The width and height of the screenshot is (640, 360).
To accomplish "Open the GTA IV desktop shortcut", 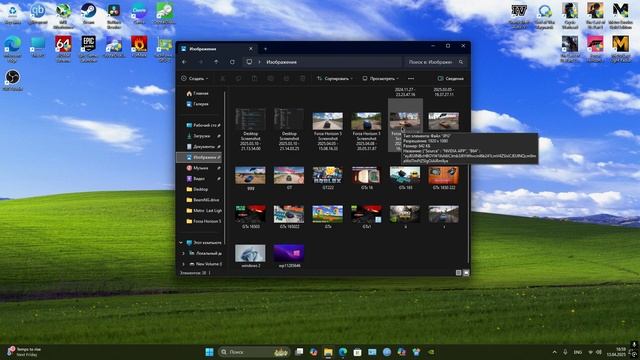I will tap(519, 15).
